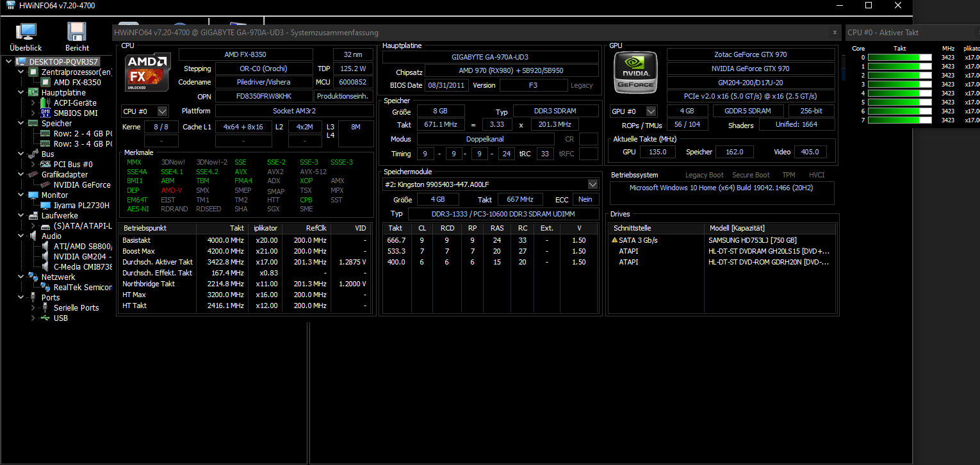Click the Zentralprozessor chip icon in tree
The image size is (980, 465).
[x=35, y=72]
